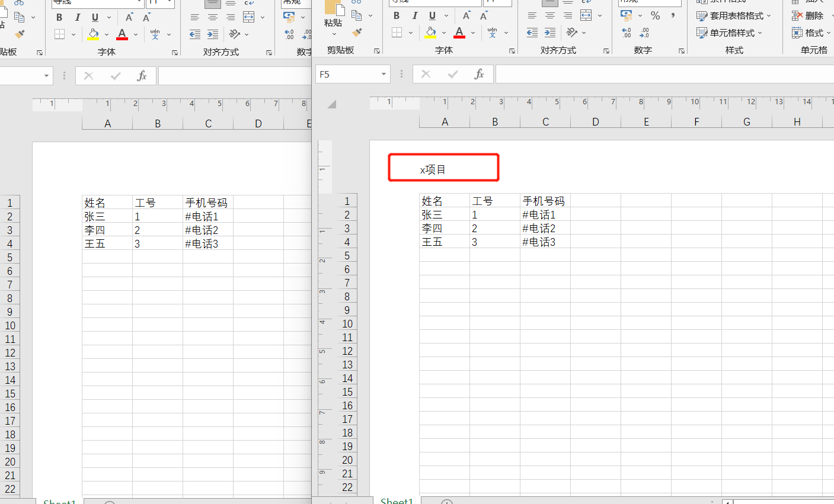Click the 字体 group dialog launcher
Screen dimensions: 834x504
(x=511, y=52)
